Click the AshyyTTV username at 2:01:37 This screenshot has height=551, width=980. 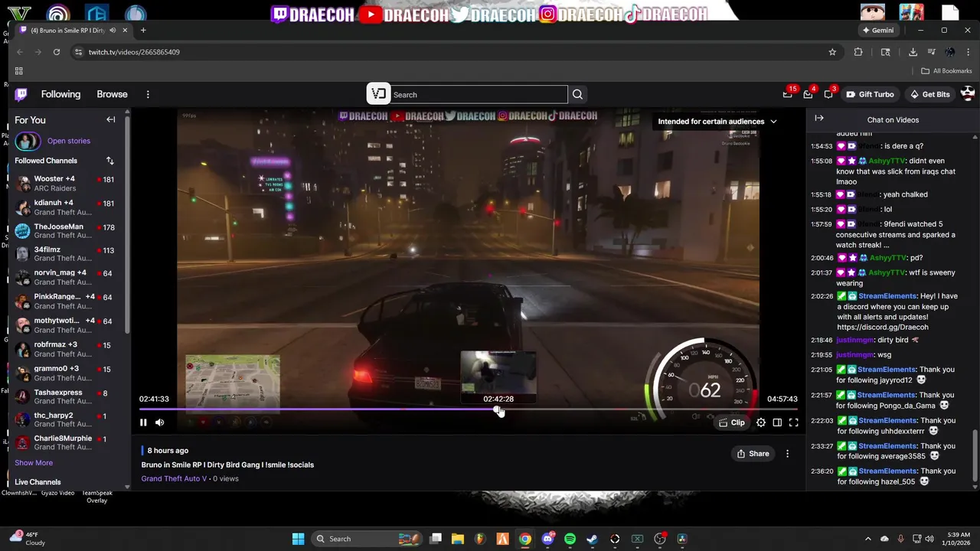point(887,272)
